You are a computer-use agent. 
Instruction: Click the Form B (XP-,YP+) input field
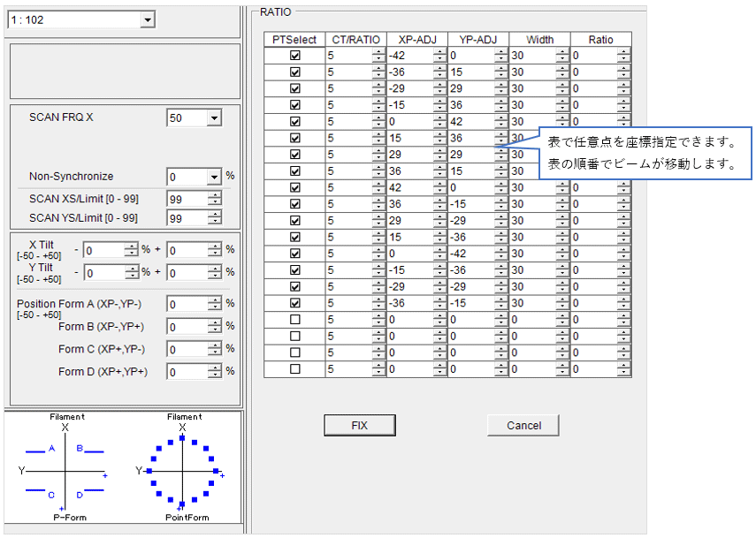pyautogui.click(x=186, y=327)
